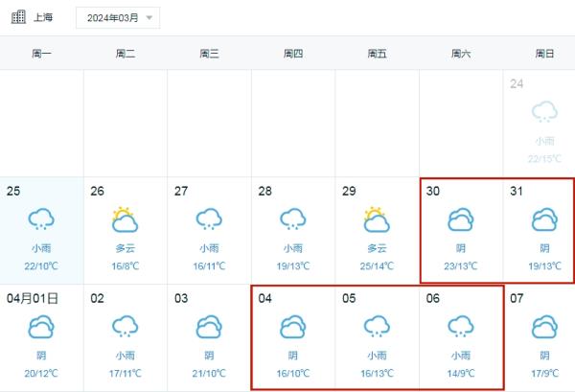Click the faded rain icon on the 24th

click(544, 113)
